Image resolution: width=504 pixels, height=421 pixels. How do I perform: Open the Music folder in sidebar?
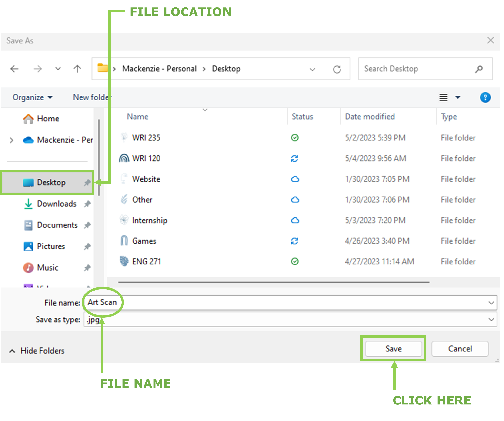coord(47,267)
